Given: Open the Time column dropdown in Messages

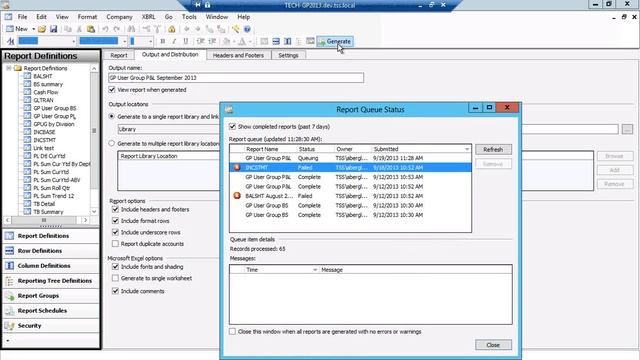Looking at the screenshot, I should pos(315,270).
